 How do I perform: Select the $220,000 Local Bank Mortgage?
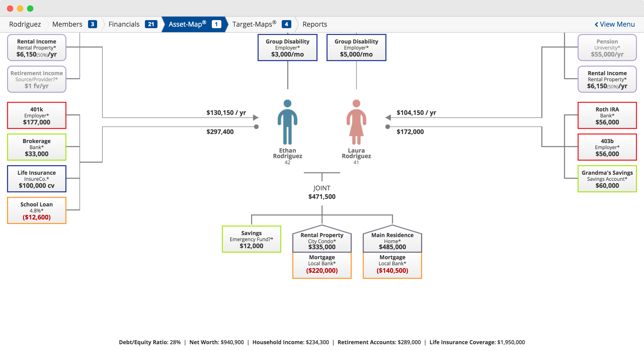point(322,265)
